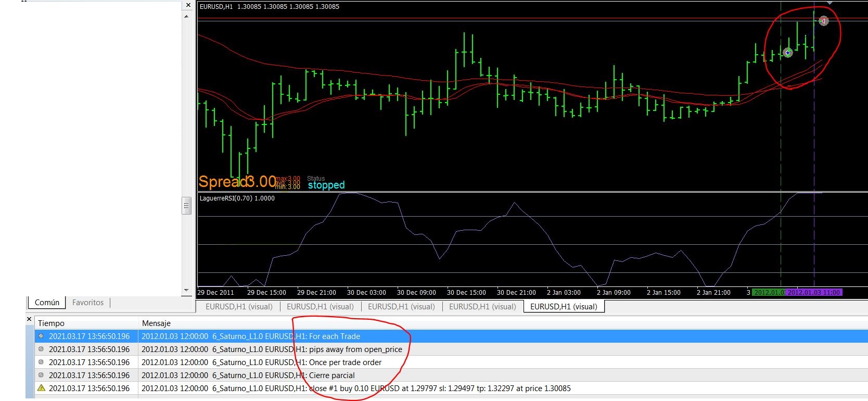Click timestamp cell of the 'close #1 buy' row
The height and width of the screenshot is (401, 868).
pyautogui.click(x=89, y=389)
